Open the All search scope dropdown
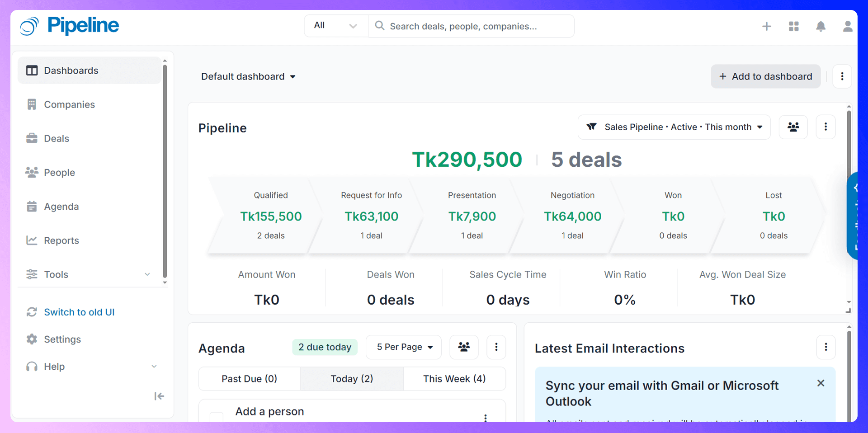The width and height of the screenshot is (868, 433). [x=336, y=26]
